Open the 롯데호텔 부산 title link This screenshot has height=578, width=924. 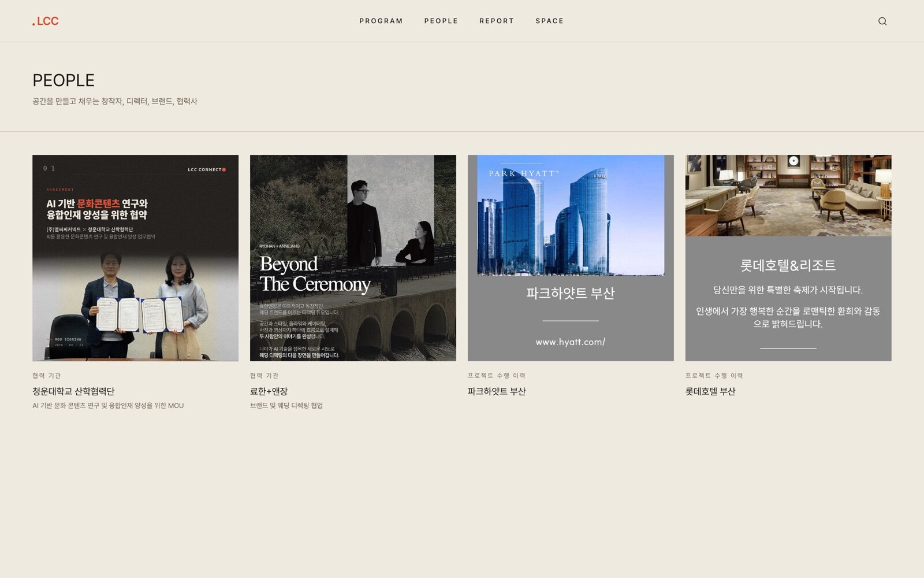click(710, 391)
